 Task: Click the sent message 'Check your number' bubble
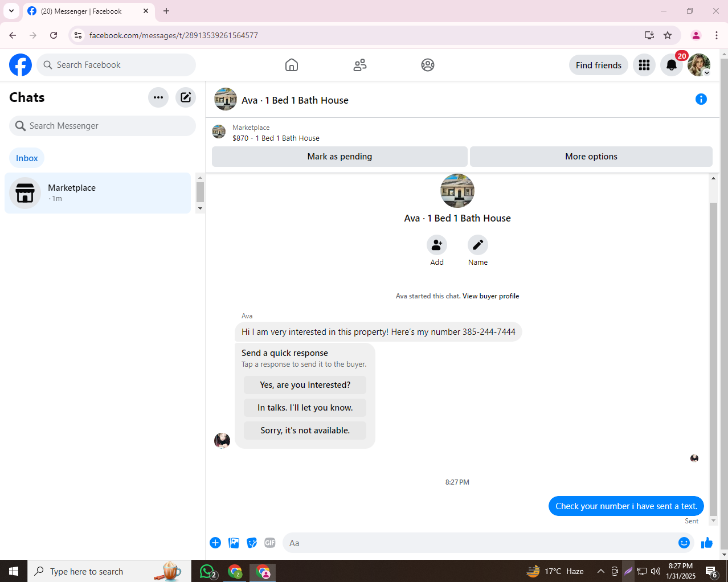pyautogui.click(x=627, y=506)
